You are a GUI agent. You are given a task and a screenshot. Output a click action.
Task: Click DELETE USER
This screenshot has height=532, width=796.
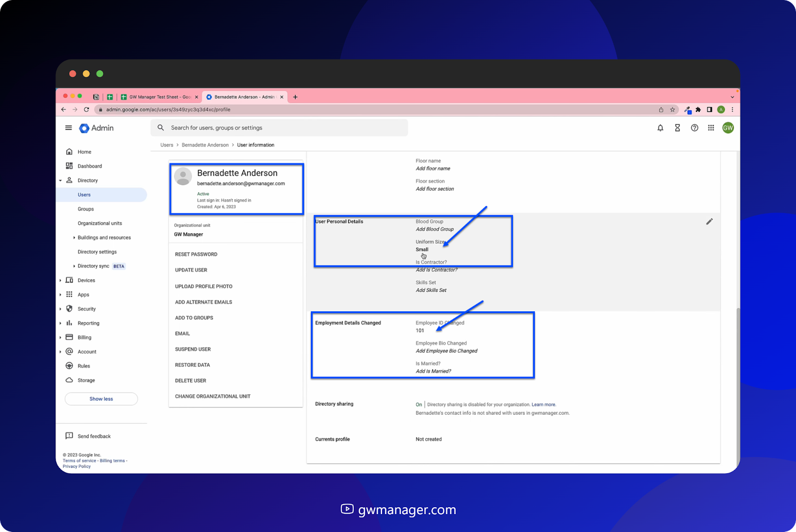point(191,381)
